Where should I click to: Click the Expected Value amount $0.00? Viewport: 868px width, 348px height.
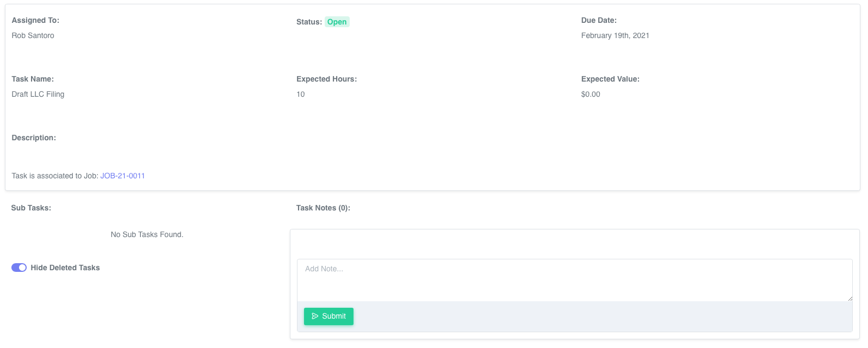point(591,94)
